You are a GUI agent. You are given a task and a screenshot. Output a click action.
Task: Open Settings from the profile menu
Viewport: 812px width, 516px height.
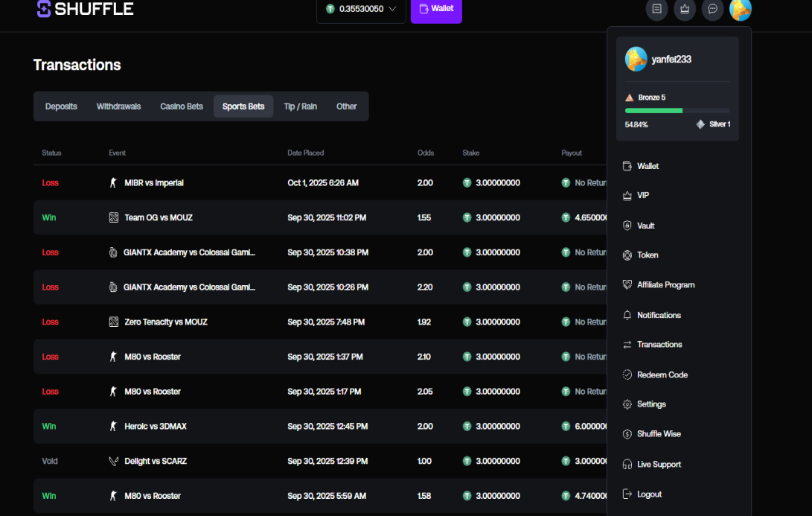[x=651, y=404]
